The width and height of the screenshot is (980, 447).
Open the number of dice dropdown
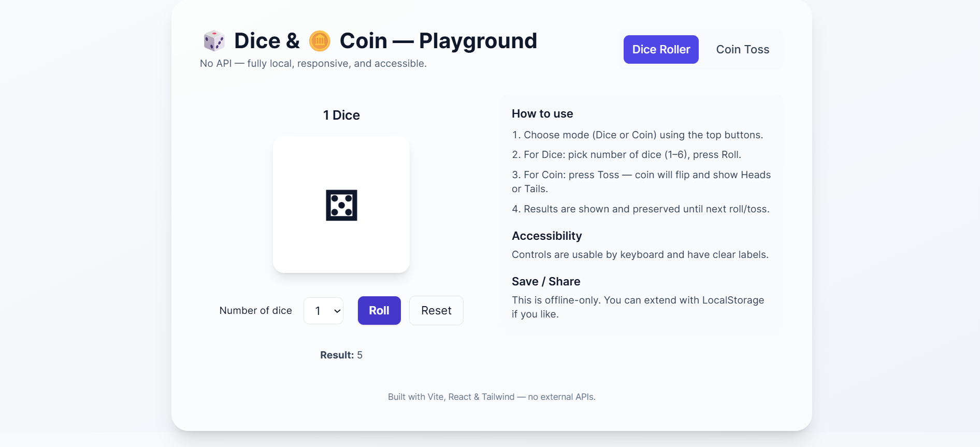(x=323, y=310)
